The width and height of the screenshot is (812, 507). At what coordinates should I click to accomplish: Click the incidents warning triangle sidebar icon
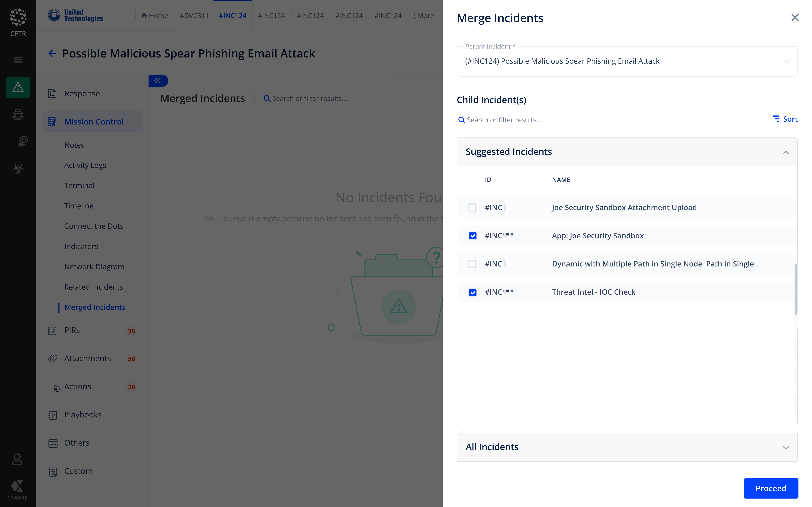coord(18,87)
